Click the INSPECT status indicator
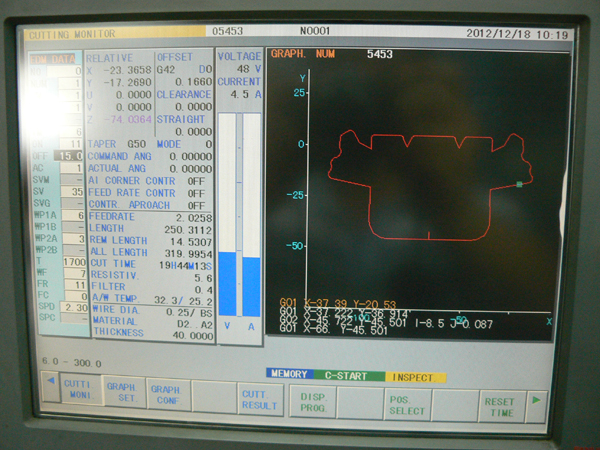This screenshot has width=600, height=450. (x=415, y=375)
